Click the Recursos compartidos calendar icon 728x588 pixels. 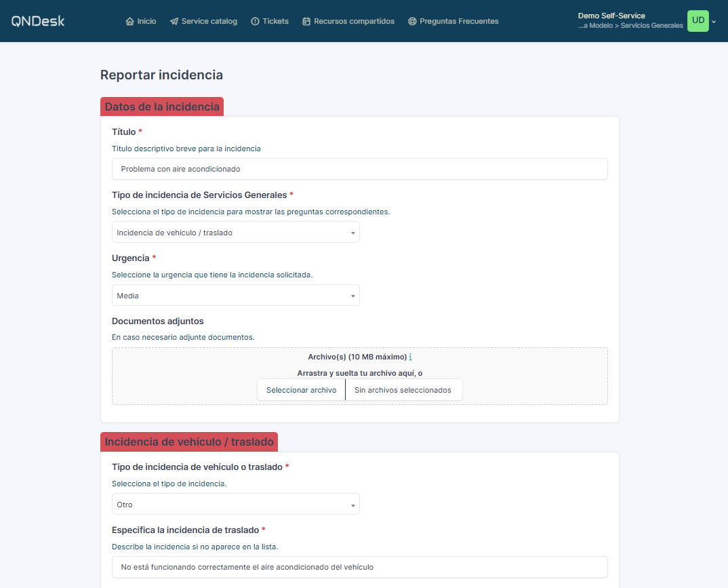(306, 22)
